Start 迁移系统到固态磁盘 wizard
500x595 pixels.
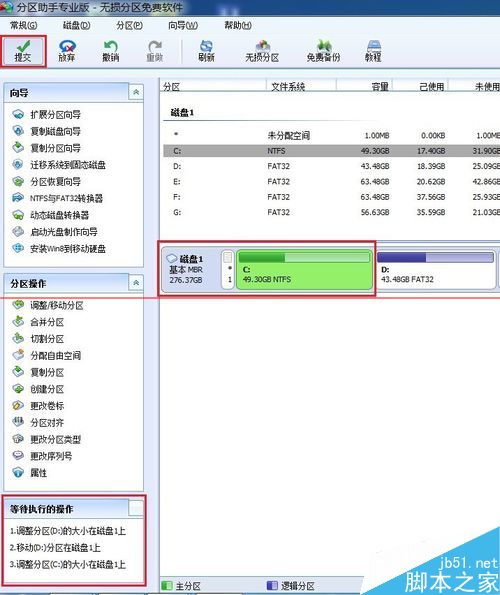click(59, 164)
